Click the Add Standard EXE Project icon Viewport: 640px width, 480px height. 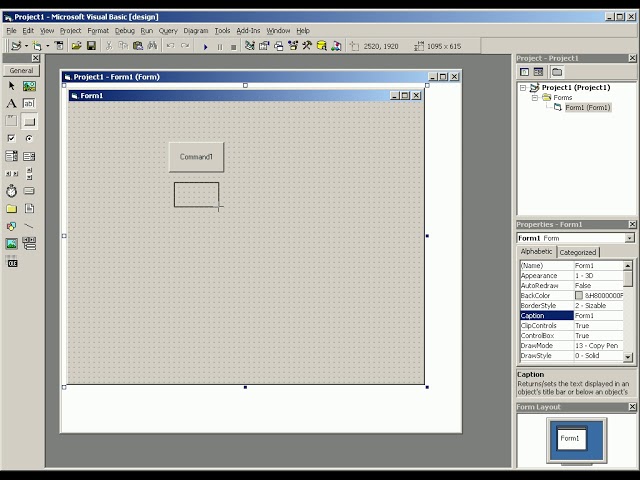16,46
